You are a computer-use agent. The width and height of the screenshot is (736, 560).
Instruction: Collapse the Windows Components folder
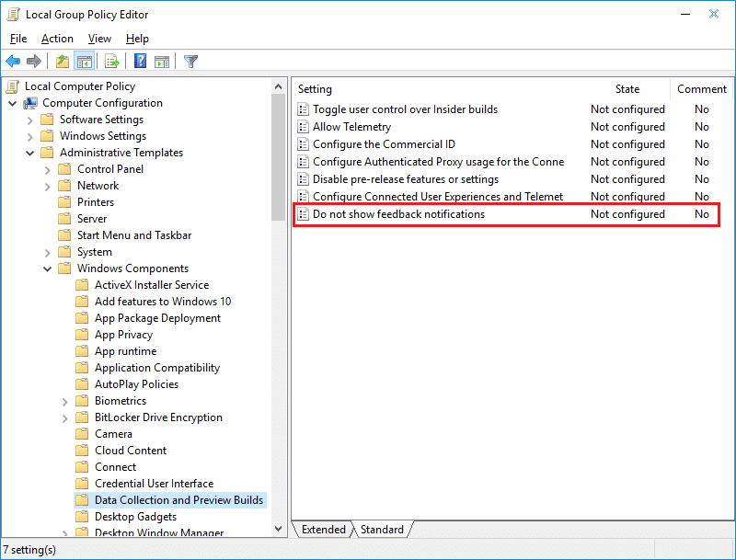(48, 269)
